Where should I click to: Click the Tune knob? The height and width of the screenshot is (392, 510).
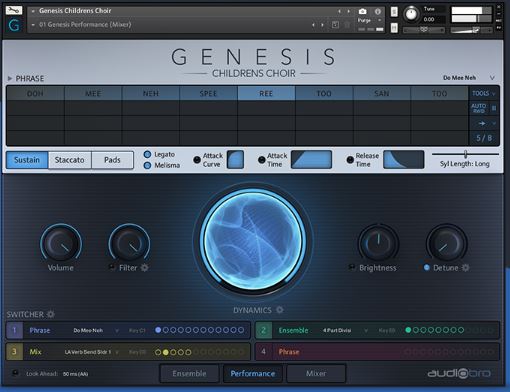[x=411, y=14]
